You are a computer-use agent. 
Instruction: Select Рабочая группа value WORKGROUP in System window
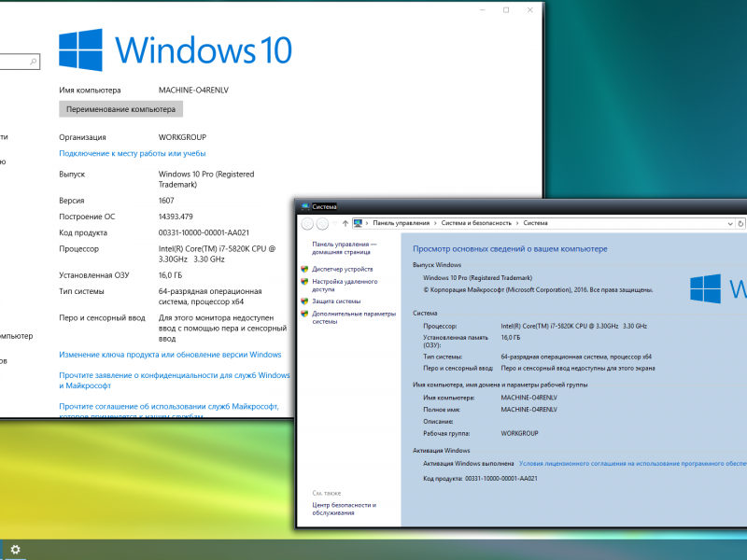[x=519, y=433]
